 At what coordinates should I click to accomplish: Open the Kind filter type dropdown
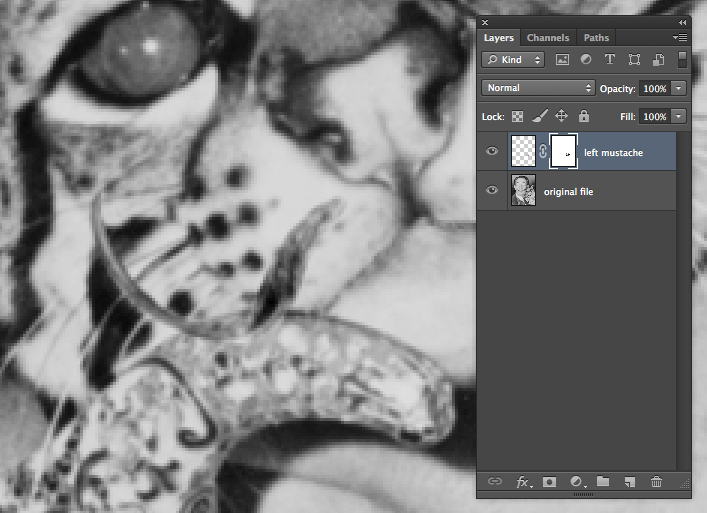[513, 60]
